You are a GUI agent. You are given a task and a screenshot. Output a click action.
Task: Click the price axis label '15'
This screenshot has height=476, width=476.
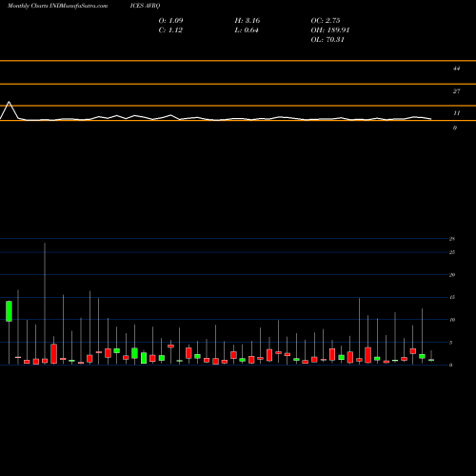point(452,297)
